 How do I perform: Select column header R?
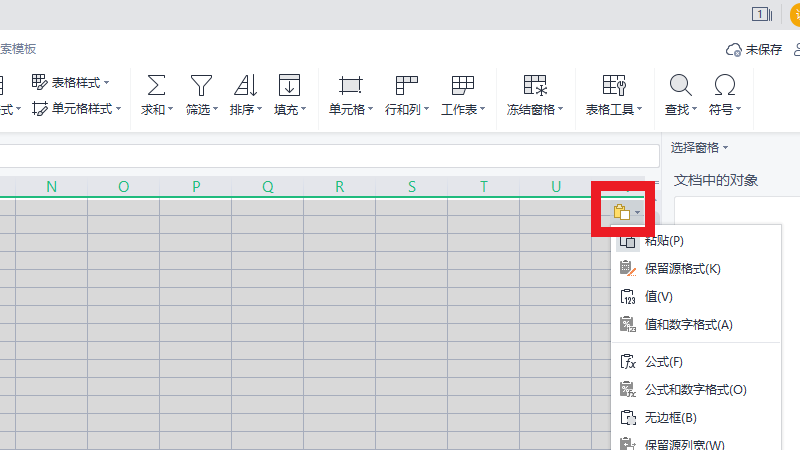click(340, 186)
